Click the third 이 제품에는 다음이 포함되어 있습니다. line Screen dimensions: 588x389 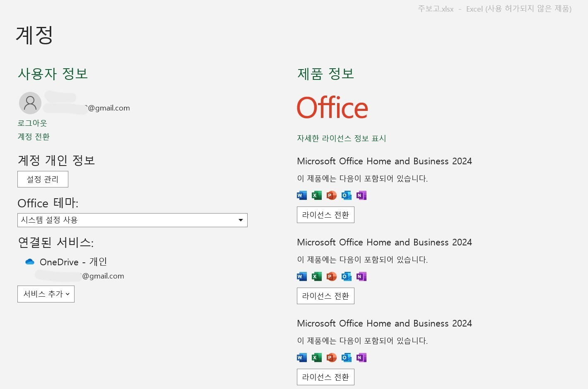pyautogui.click(x=362, y=341)
